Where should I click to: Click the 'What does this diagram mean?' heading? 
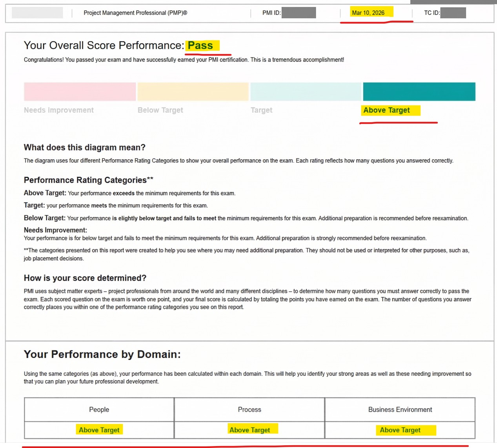click(x=85, y=147)
